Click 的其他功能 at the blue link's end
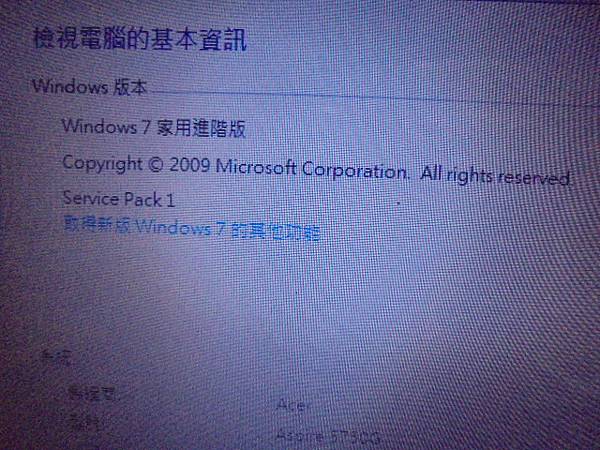 pos(276,232)
